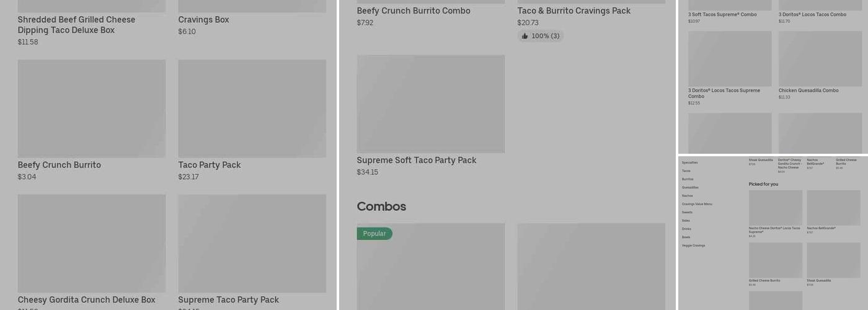Click the Cheesy Gordita Crunch Deluxe Box image
Viewport: 868px width, 310px height.
91,243
